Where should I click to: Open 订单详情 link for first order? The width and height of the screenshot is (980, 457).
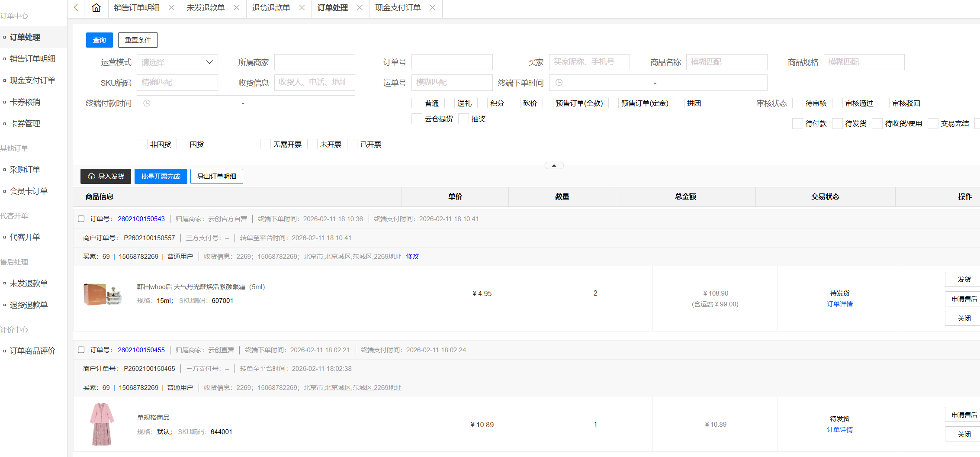click(839, 304)
